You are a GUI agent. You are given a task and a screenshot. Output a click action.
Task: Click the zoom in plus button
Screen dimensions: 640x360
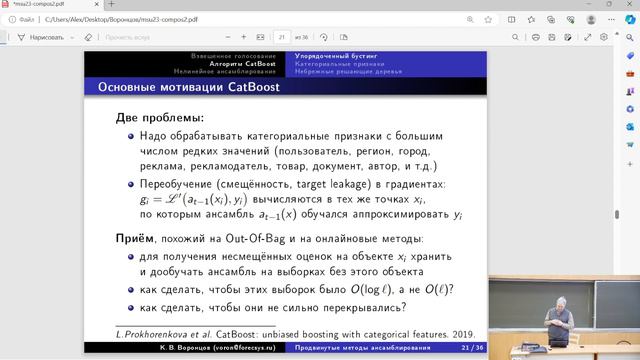[244, 37]
